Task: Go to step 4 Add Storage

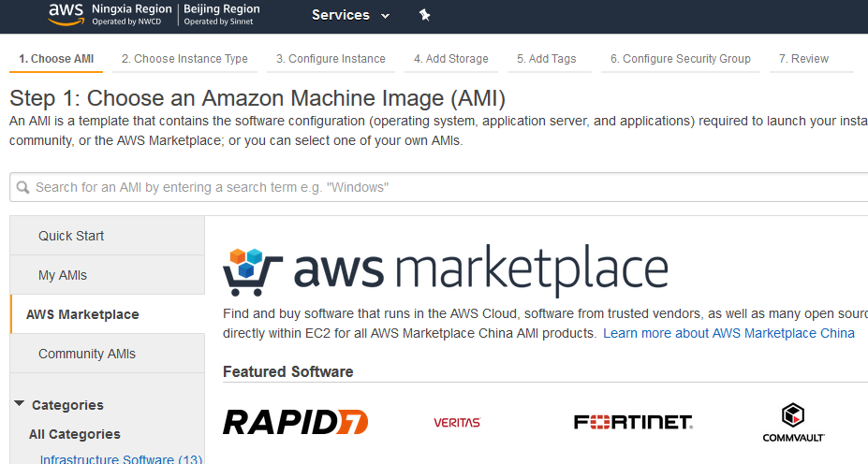Action: click(x=451, y=59)
